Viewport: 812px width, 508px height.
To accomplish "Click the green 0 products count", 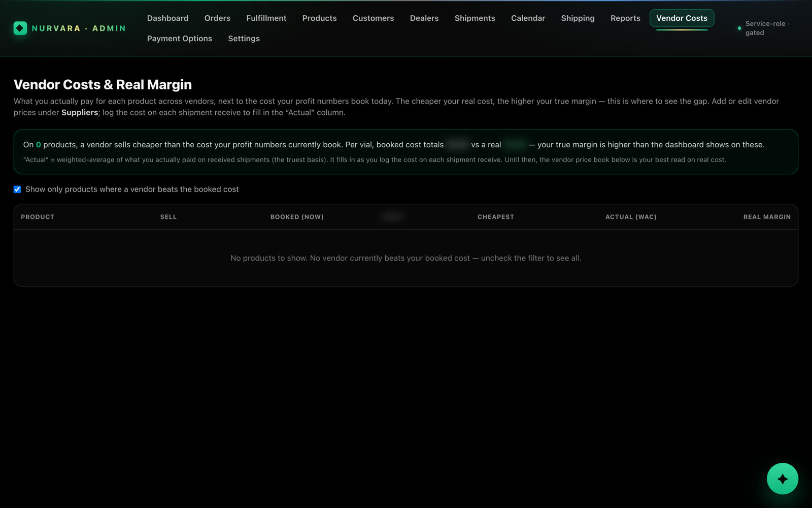I will [x=39, y=145].
